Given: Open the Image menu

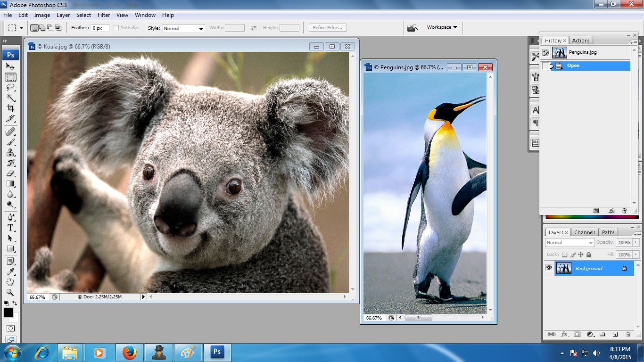Looking at the screenshot, I should click(42, 15).
